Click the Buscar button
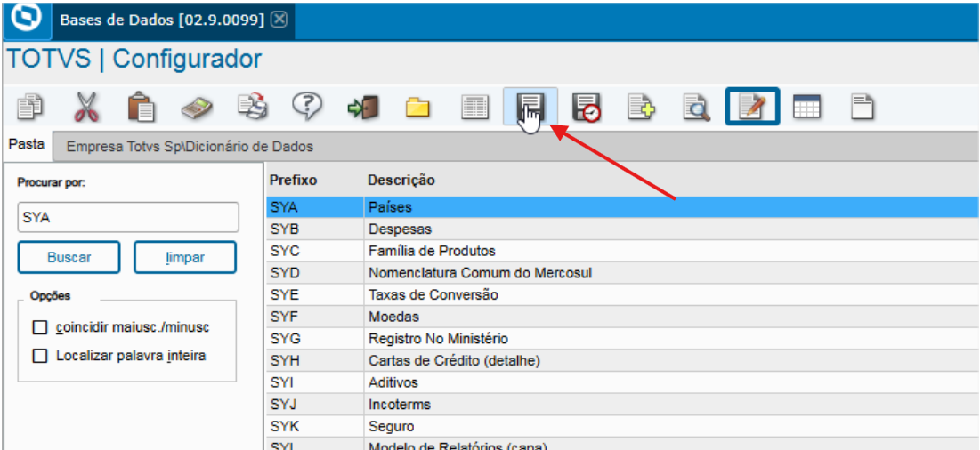Viewport: 980px width, 450px height. coord(69,257)
